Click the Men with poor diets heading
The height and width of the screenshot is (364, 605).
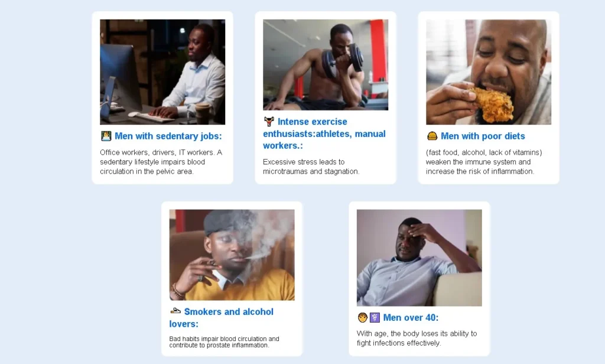[x=483, y=136]
